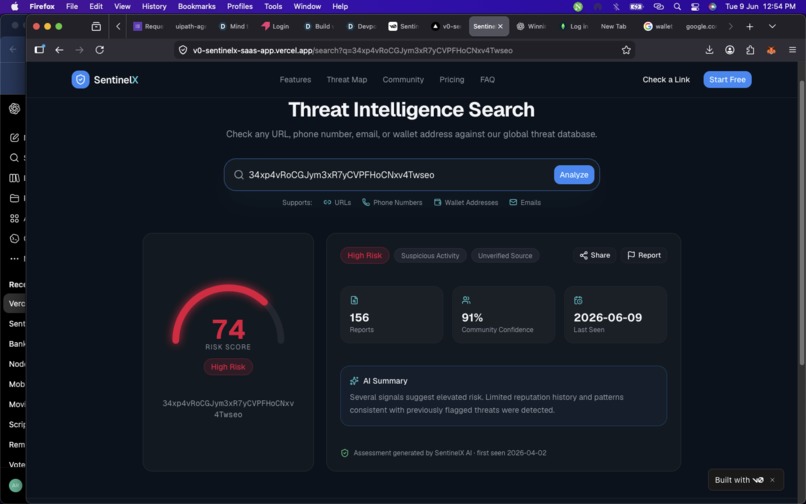Open Control Center in macOS menu bar

coord(695,7)
